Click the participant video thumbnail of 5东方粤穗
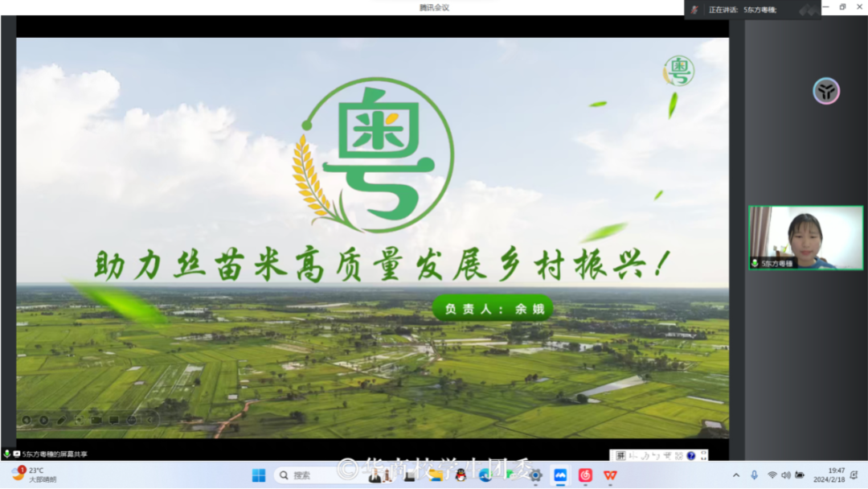868x489 pixels. click(806, 237)
